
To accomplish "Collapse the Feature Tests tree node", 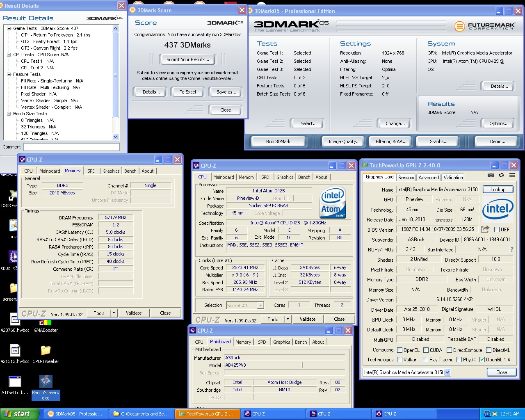I will coord(9,74).
